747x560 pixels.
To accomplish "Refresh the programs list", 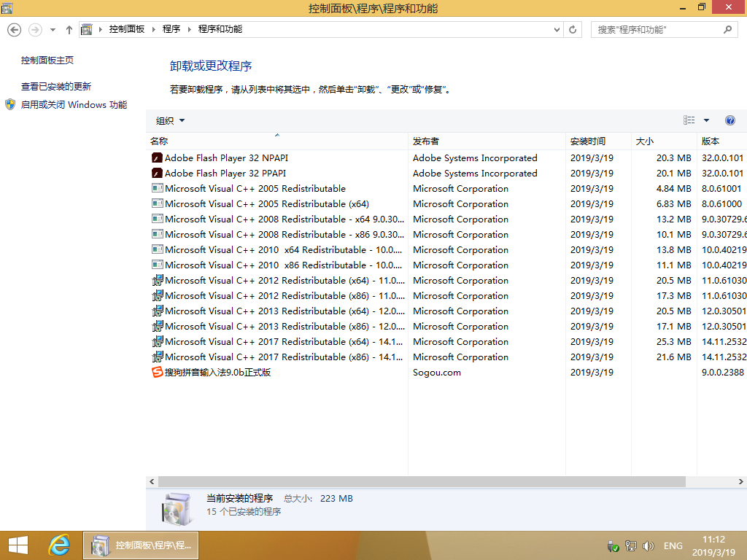I will 573,29.
